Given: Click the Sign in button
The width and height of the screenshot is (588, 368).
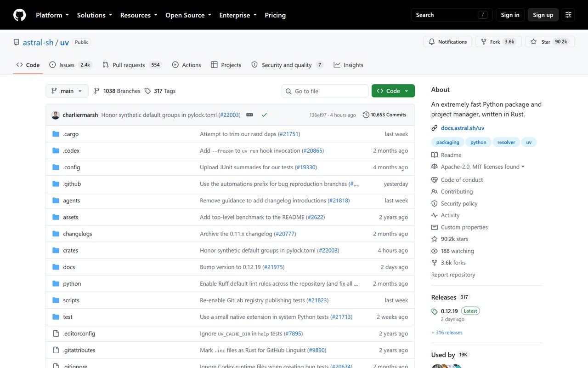Looking at the screenshot, I should coord(510,15).
